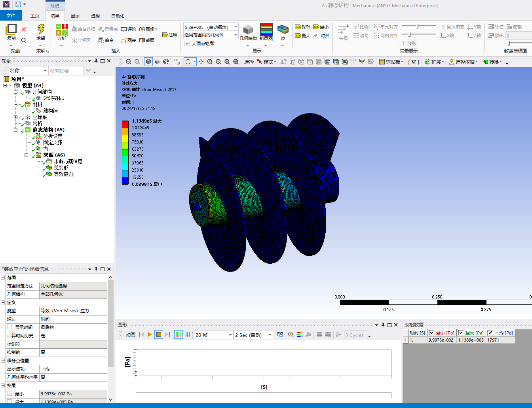Insert a Section plane with 截面
This screenshot has height=408, width=532.
click(x=147, y=40)
